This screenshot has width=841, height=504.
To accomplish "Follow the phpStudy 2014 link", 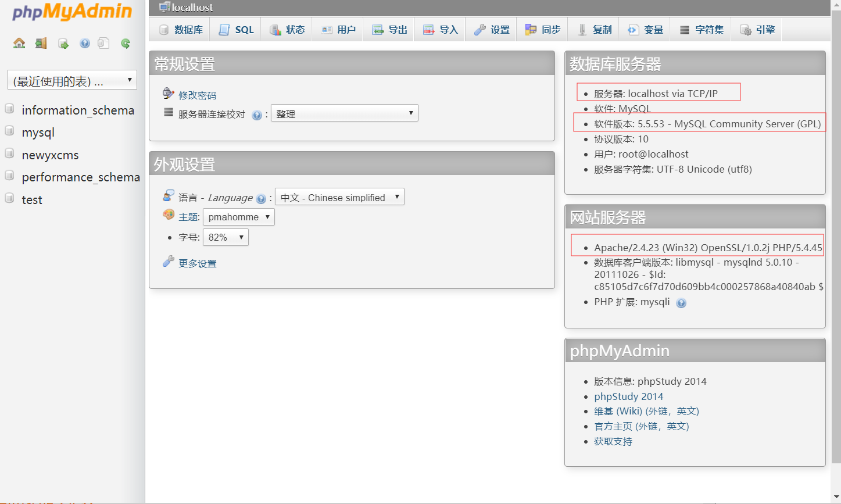I will (629, 396).
